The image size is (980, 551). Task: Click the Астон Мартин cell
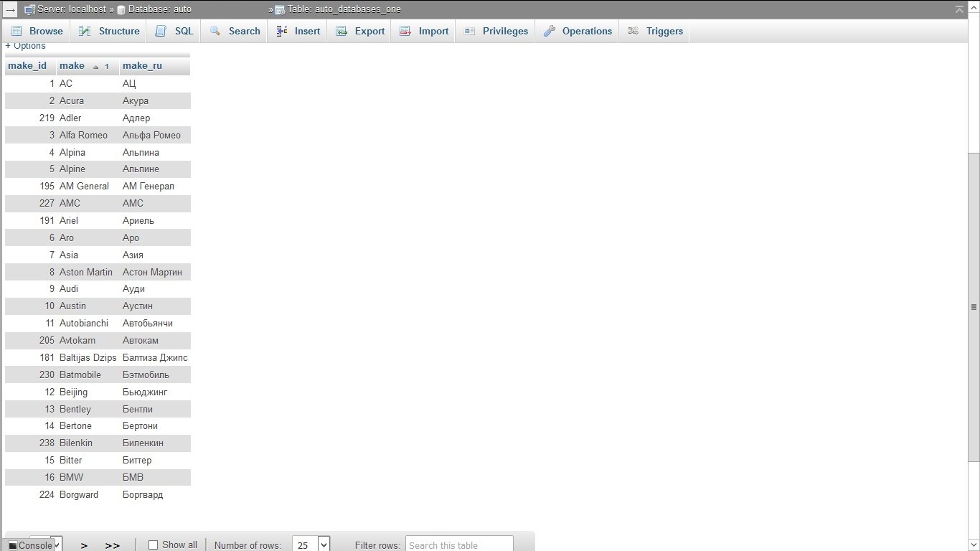[x=155, y=273]
